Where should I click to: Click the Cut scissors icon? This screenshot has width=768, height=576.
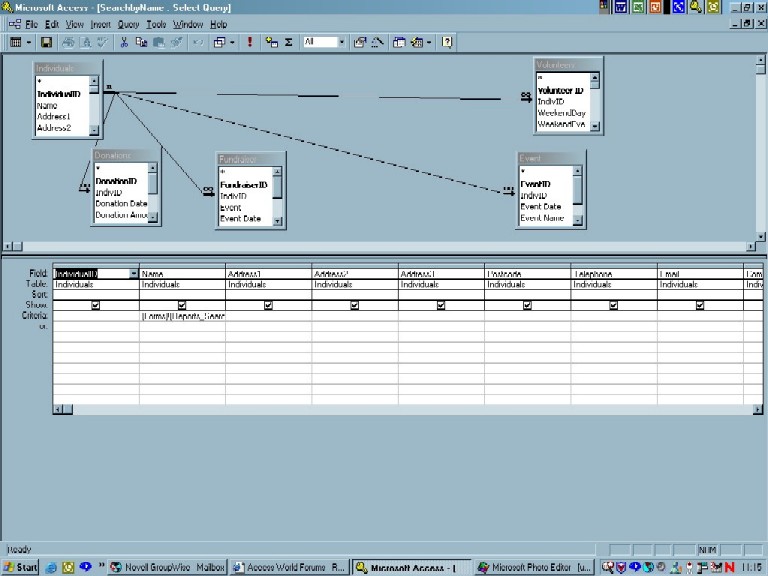tap(124, 42)
